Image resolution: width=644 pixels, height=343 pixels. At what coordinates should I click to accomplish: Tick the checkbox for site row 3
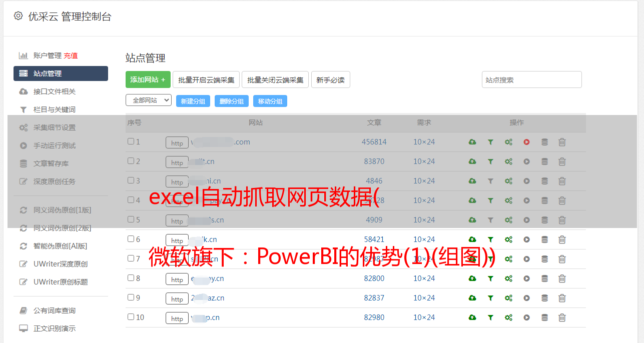[x=131, y=180]
